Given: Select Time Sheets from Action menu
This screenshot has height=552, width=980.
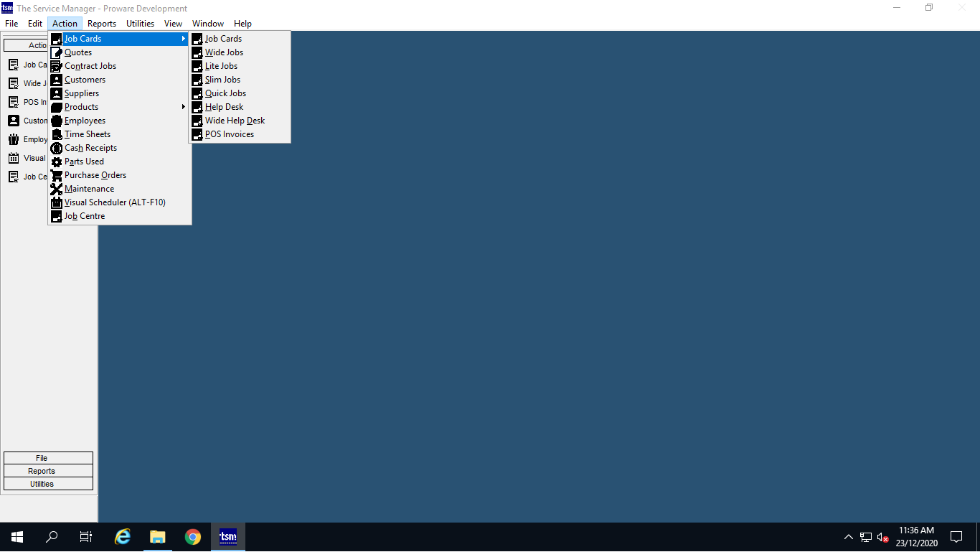Looking at the screenshot, I should pyautogui.click(x=88, y=134).
